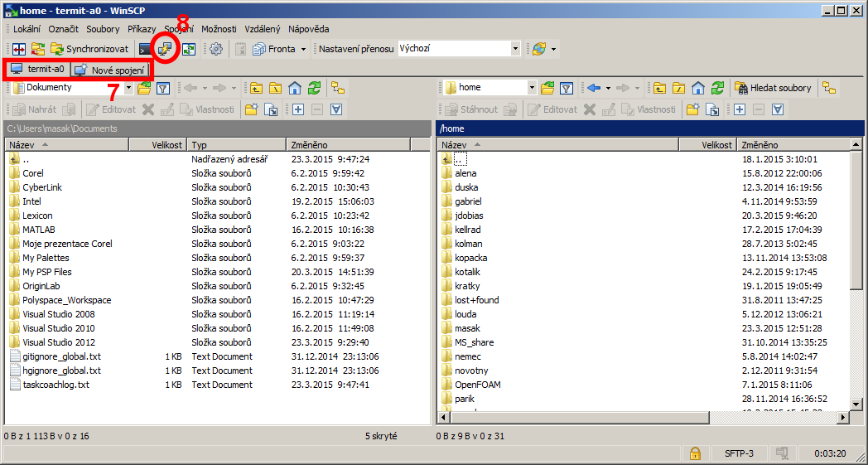Click the preferences gear icon

pyautogui.click(x=216, y=49)
